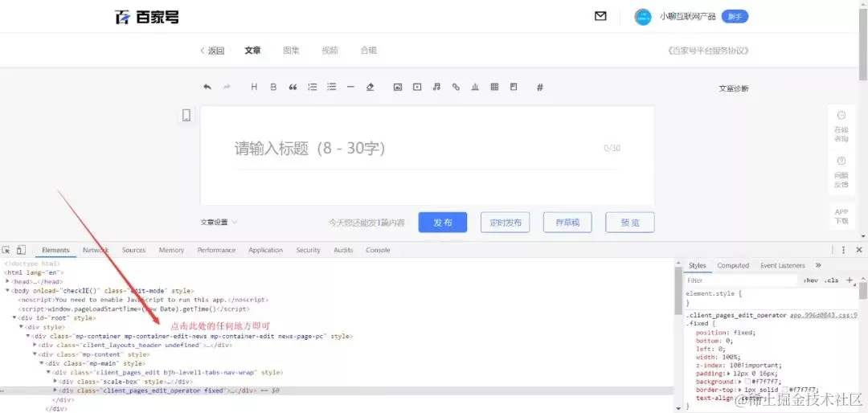This screenshot has width=868, height=413.
Task: Close the DevTools panel
Action: (859, 250)
